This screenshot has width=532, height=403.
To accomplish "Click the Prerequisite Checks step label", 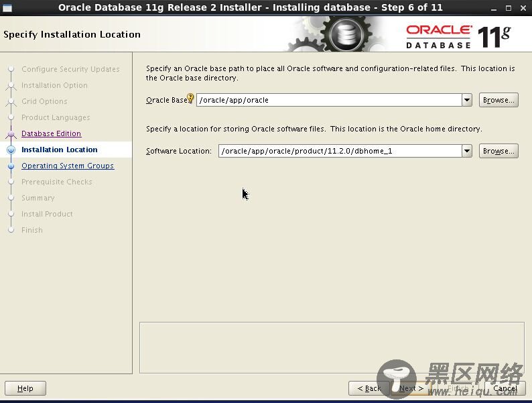I will tap(57, 182).
